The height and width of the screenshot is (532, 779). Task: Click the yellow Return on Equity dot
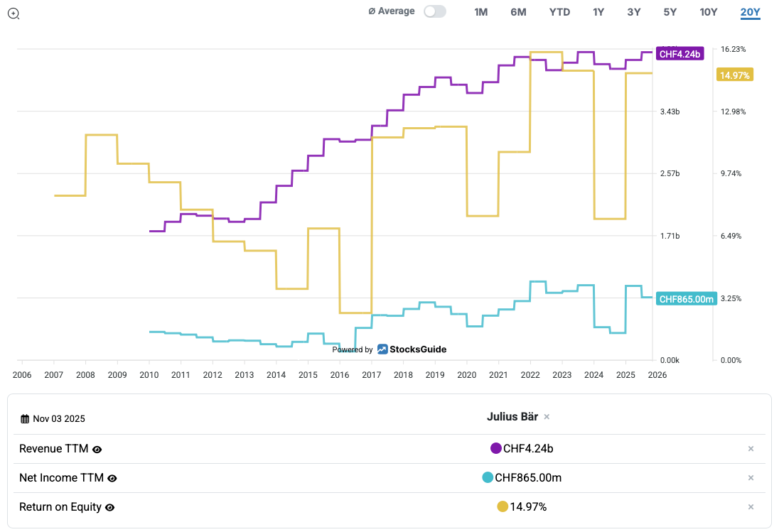click(503, 506)
